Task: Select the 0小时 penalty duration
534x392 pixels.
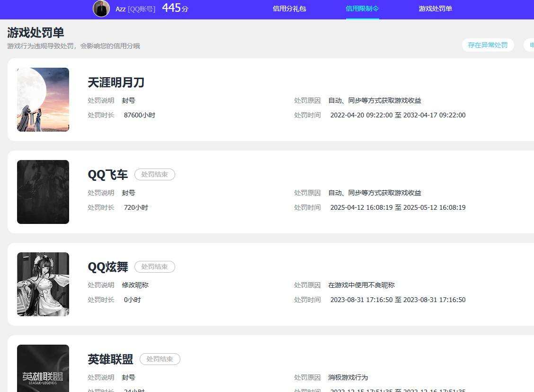Action: click(132, 300)
